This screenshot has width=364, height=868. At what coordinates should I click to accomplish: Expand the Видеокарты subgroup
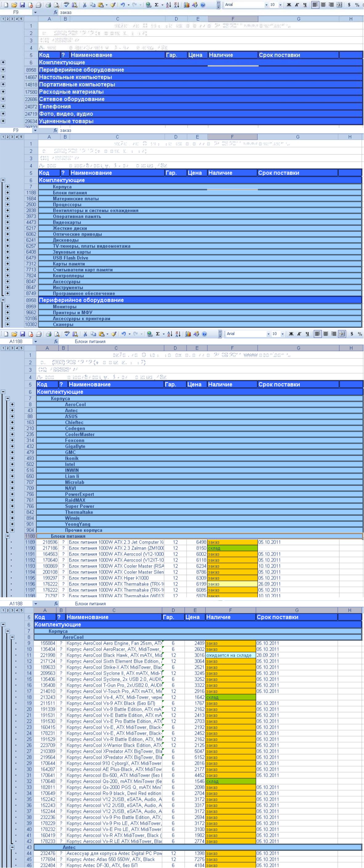pyautogui.click(x=7, y=222)
